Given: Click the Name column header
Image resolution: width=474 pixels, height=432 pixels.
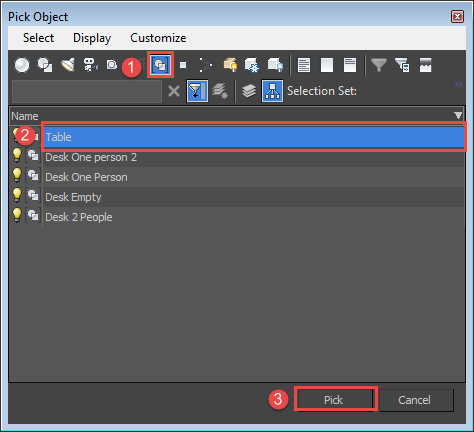Looking at the screenshot, I should pyautogui.click(x=237, y=116).
